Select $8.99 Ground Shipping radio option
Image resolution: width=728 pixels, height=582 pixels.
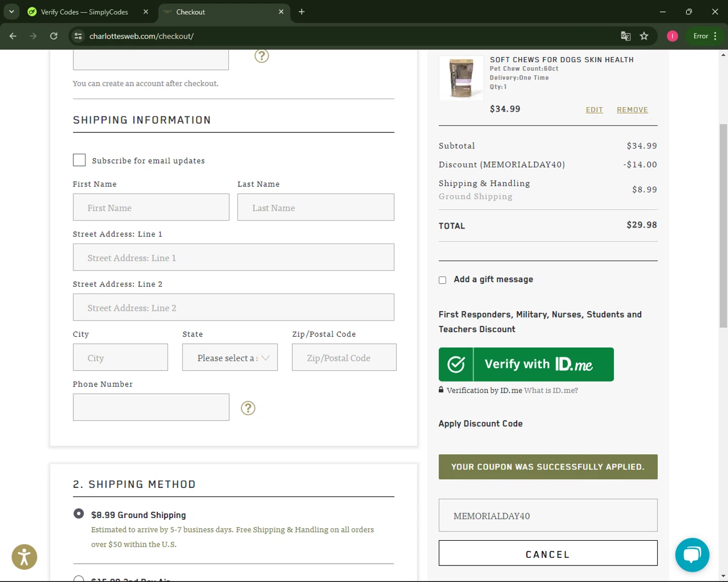[x=79, y=514]
